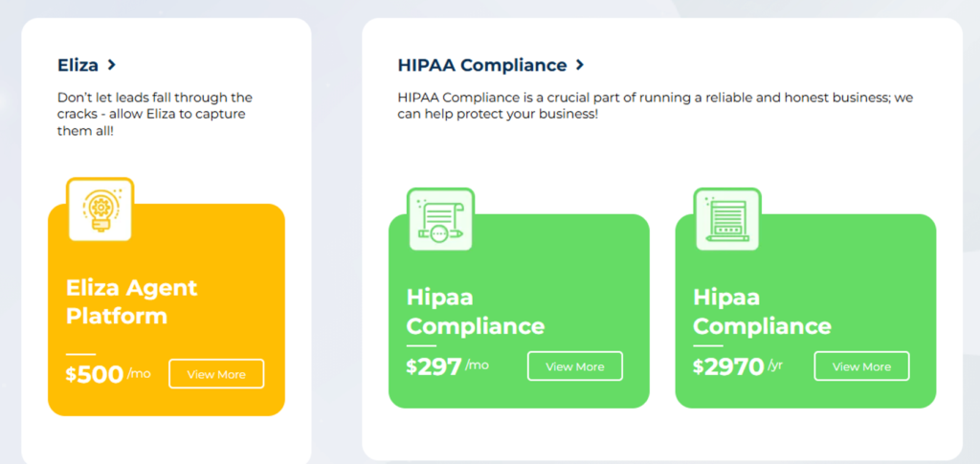Click Hipaa Compliance title on yearly card
This screenshot has width=980, height=464.
coord(763,312)
